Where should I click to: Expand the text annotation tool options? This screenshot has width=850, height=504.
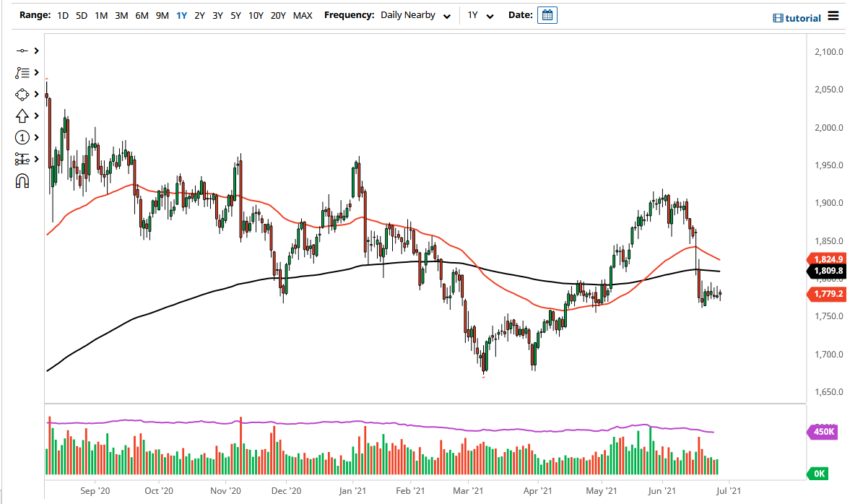pos(36,72)
